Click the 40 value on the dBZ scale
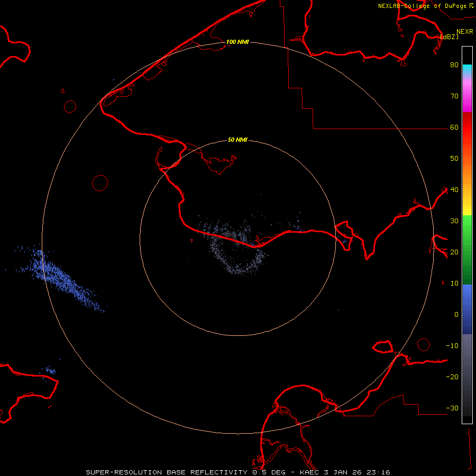 coord(454,190)
